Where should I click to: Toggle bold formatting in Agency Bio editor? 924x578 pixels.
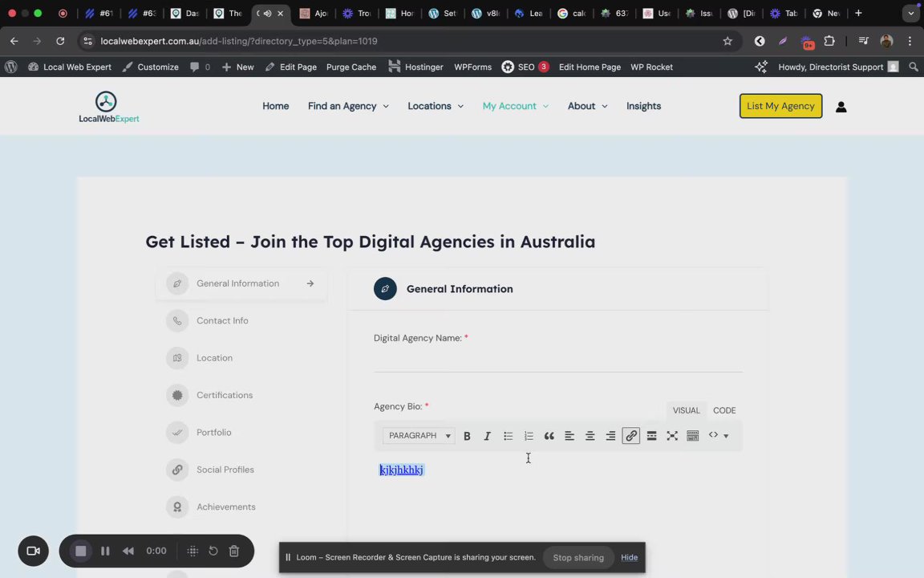coord(467,436)
